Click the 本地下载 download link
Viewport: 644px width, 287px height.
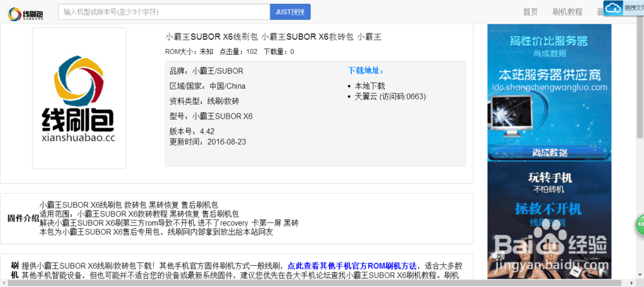[370, 86]
